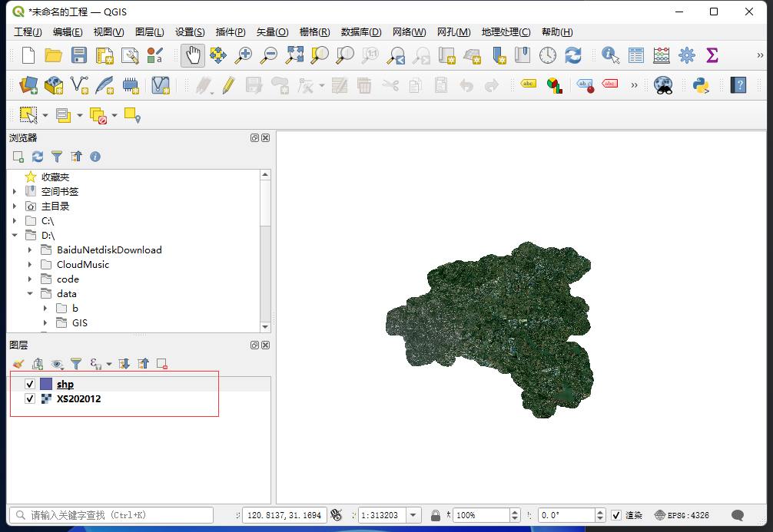Uncheck the shp layer visibility checkbox
The width and height of the screenshot is (773, 532).
pyautogui.click(x=29, y=384)
